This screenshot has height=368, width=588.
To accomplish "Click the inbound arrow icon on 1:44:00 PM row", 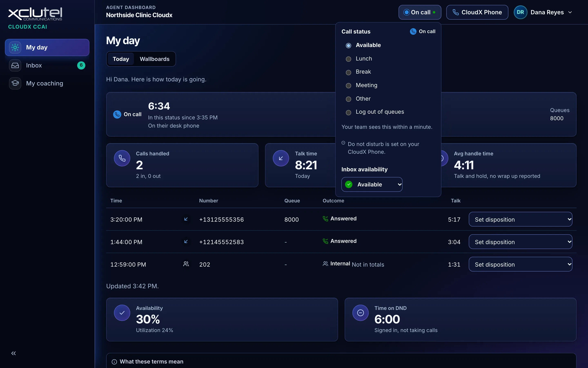I will pos(186,241).
